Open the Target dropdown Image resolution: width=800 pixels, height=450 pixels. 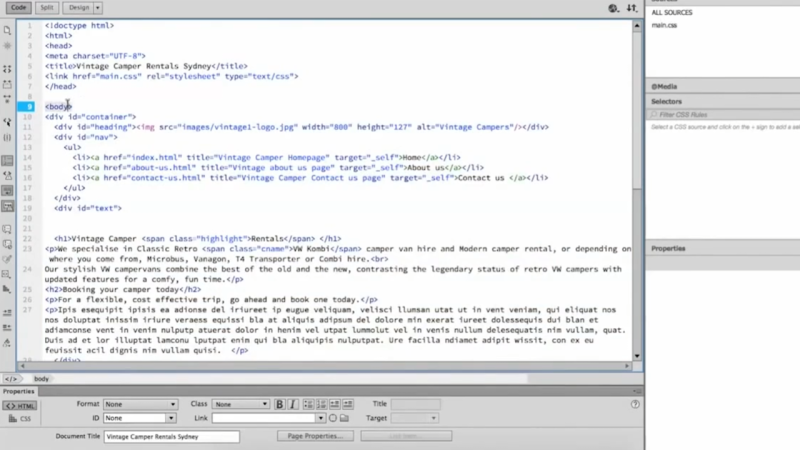coord(414,418)
